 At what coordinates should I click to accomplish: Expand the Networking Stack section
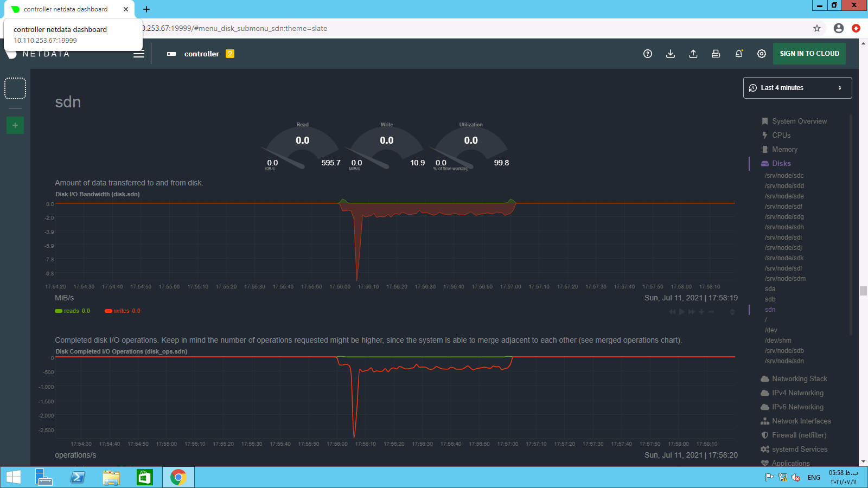pyautogui.click(x=799, y=379)
